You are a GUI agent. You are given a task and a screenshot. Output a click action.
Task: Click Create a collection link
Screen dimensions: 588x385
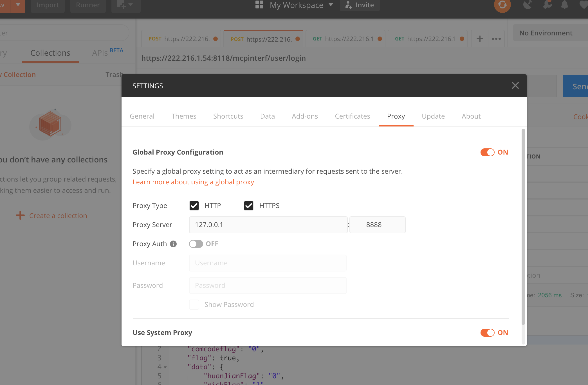[x=51, y=216]
